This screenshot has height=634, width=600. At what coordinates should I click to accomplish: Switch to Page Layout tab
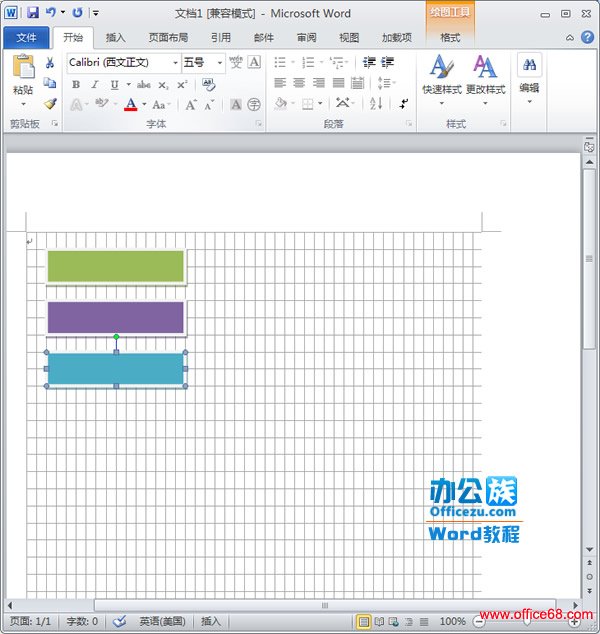pos(168,38)
